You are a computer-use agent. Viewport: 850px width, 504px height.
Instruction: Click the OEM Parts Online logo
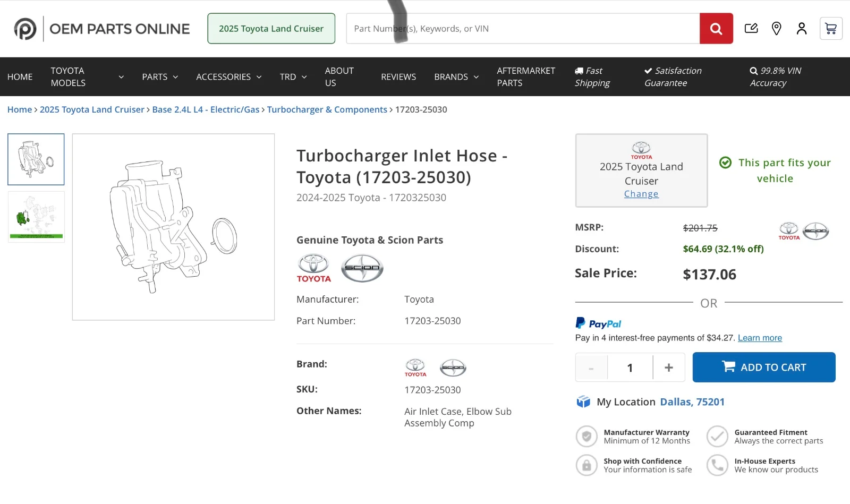101,29
